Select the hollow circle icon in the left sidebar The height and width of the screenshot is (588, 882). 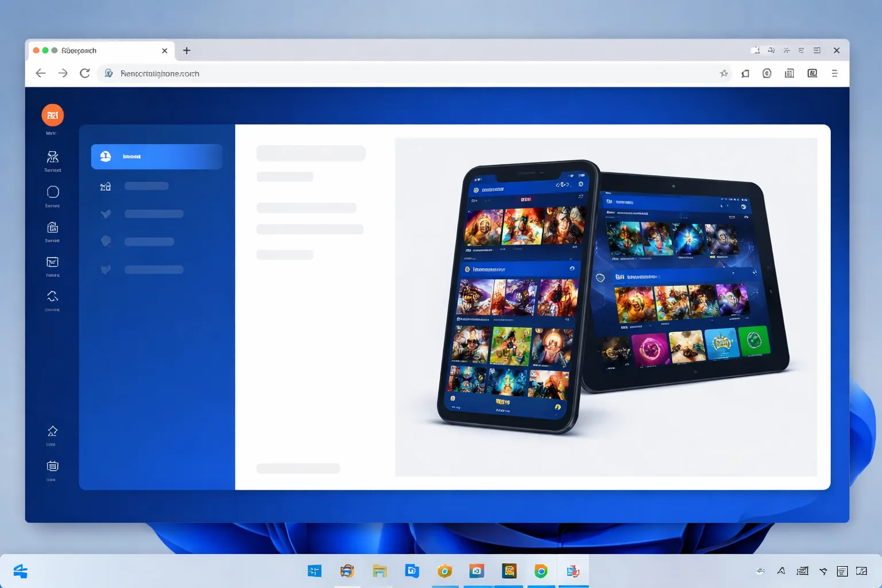53,192
